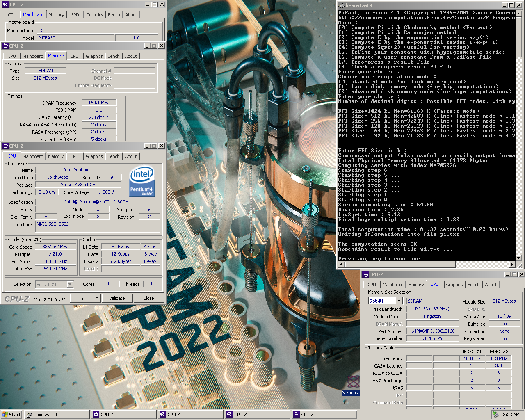Viewport: 525px width, 420px height.
Task: Click the Instructions field MMX, SSE, SSE2
Action: click(98, 226)
